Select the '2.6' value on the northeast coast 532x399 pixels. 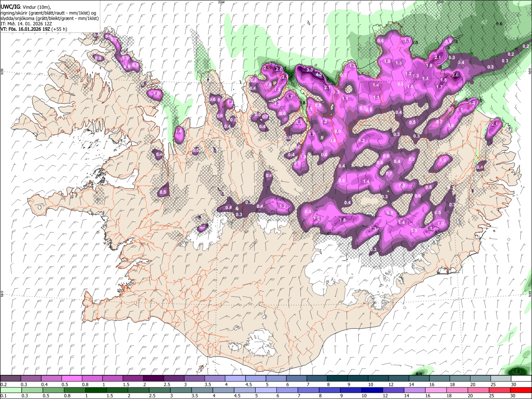click(x=455, y=75)
